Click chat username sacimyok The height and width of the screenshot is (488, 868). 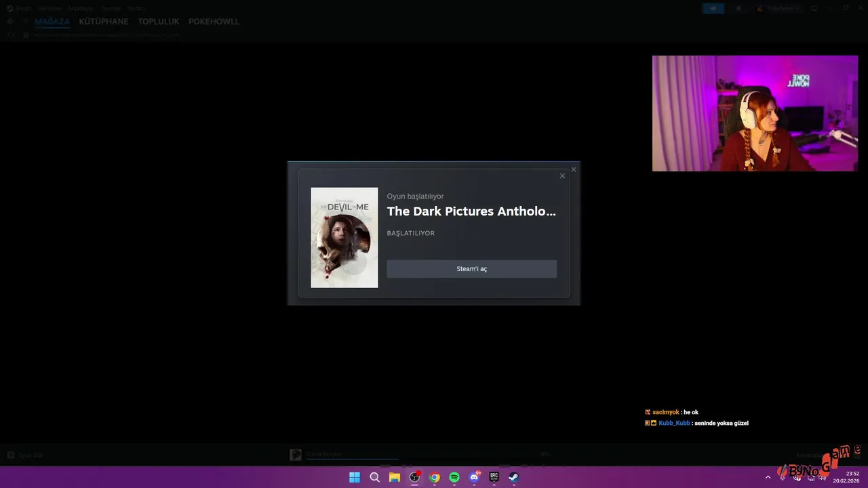[666, 412]
